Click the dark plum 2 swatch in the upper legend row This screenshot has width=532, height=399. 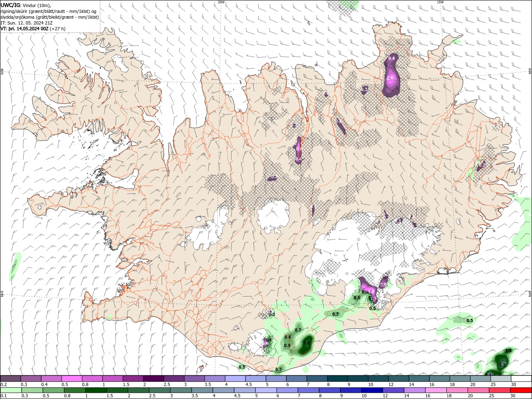click(x=153, y=379)
